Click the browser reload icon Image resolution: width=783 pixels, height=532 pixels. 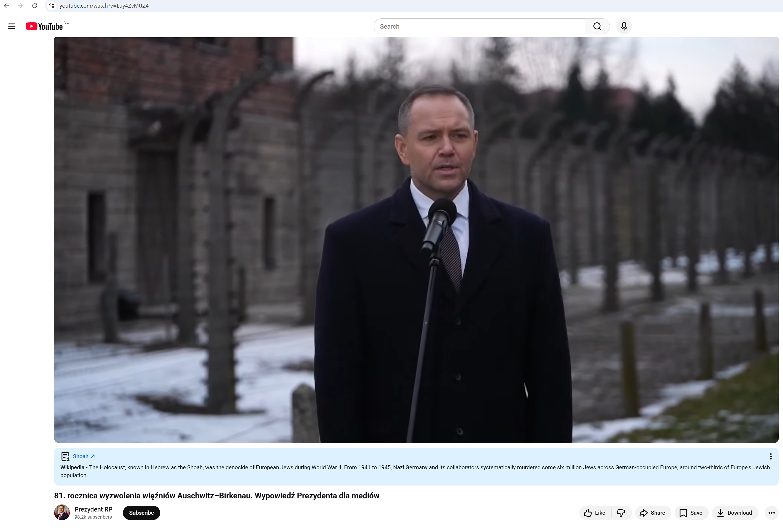[35, 6]
